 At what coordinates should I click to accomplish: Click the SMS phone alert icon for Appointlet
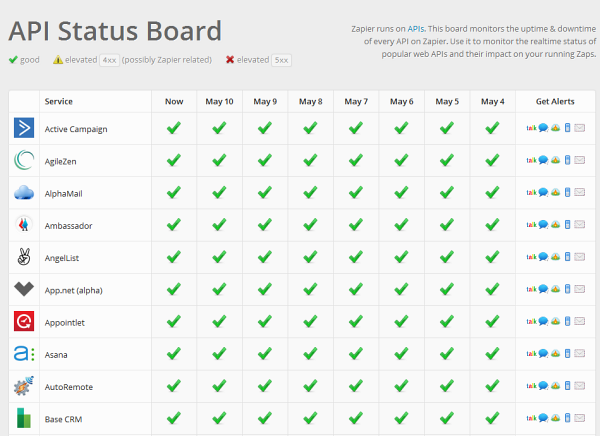[568, 321]
